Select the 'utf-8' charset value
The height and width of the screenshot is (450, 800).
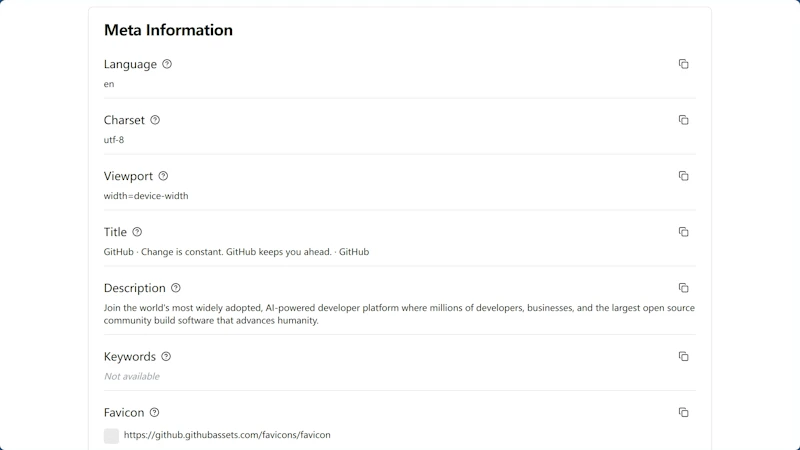click(x=114, y=140)
